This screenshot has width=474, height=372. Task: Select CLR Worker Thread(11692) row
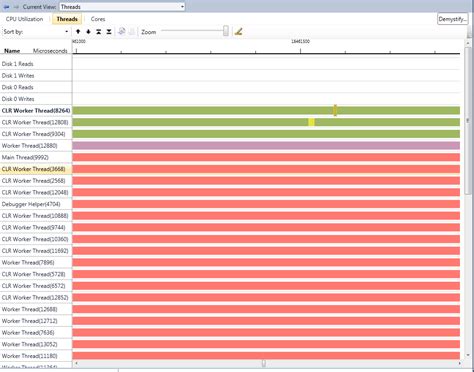[36, 251]
